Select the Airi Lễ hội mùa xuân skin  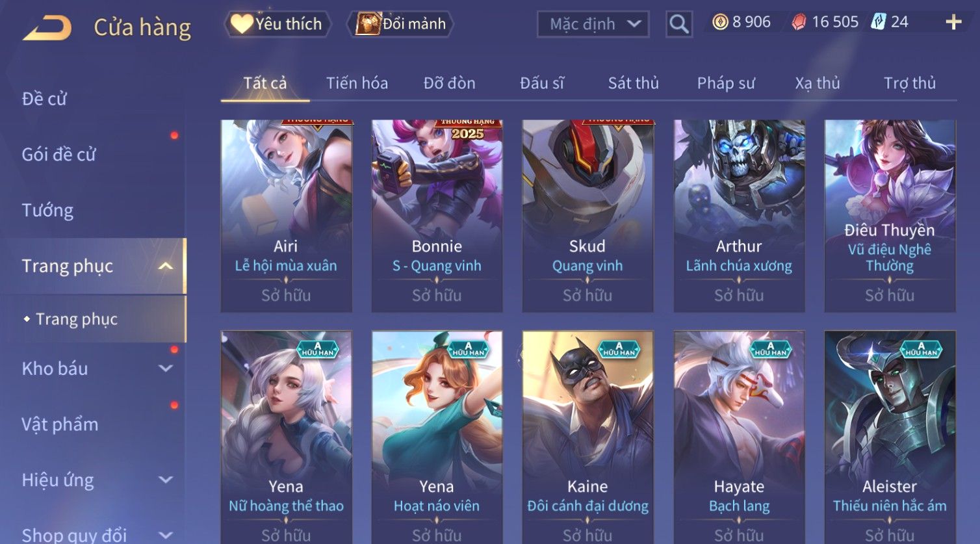tap(286, 216)
